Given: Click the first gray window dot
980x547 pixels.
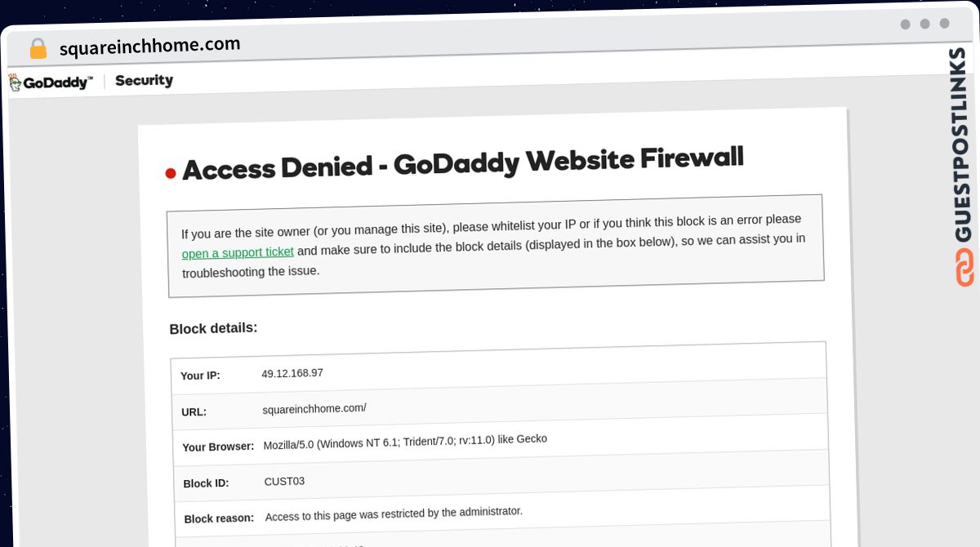Looking at the screenshot, I should pyautogui.click(x=905, y=24).
